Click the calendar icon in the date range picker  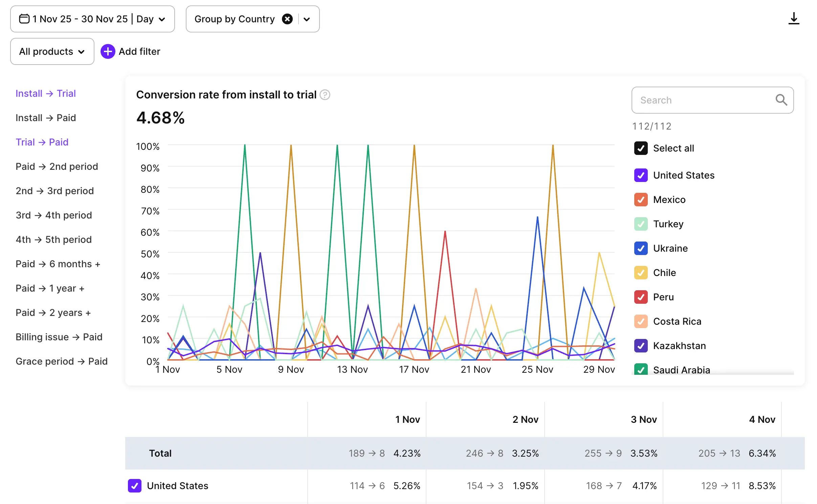(24, 19)
